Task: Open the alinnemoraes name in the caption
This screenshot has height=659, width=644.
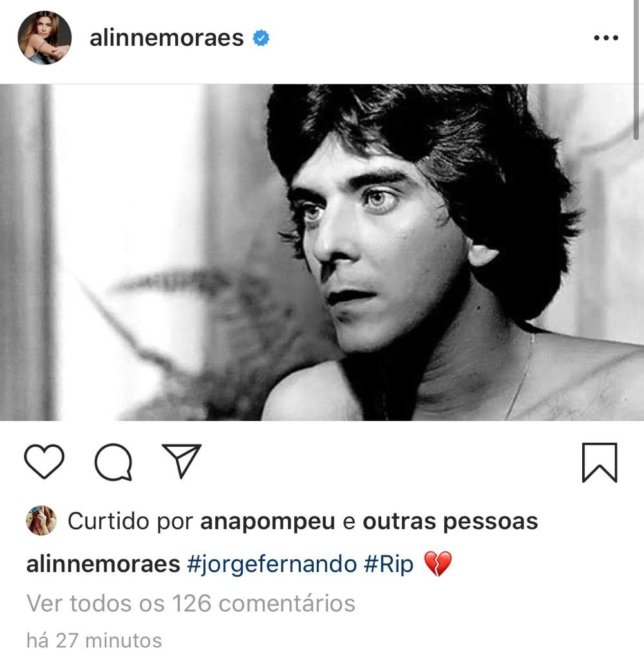Action: coord(103,564)
